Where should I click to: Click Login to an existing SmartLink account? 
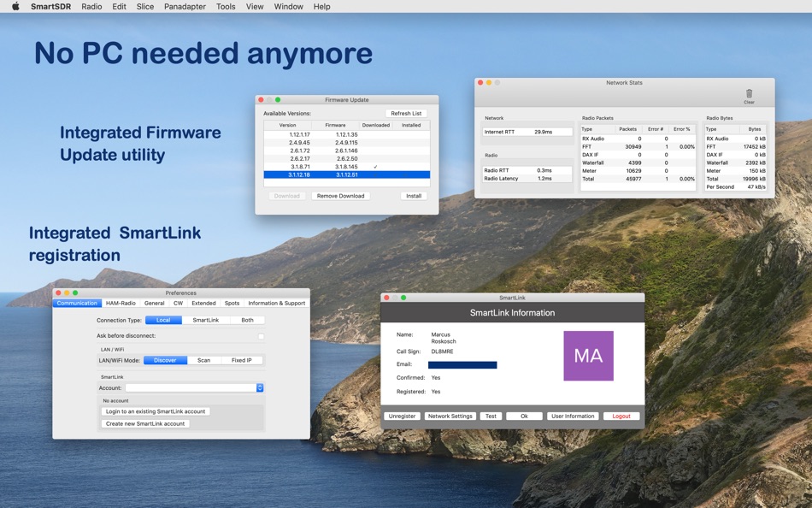tap(156, 411)
